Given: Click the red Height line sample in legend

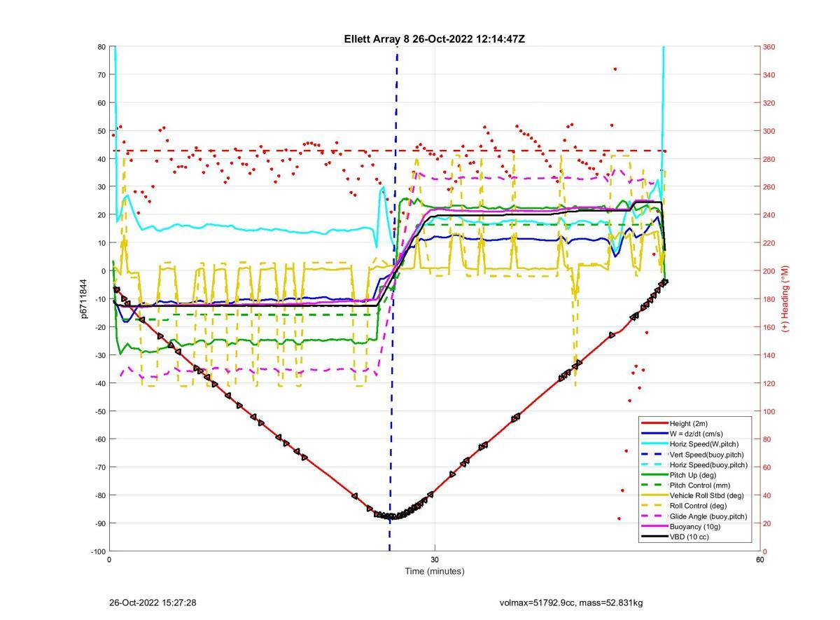Looking at the screenshot, I should pyautogui.click(x=654, y=423).
